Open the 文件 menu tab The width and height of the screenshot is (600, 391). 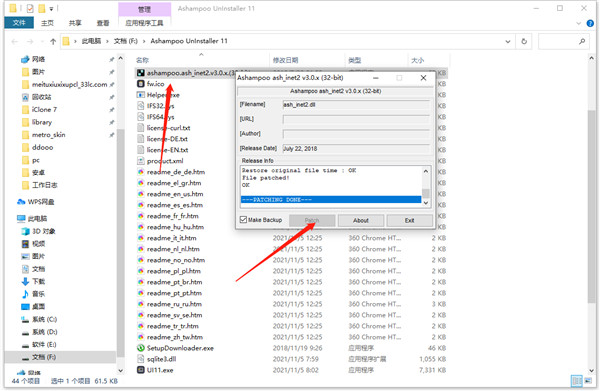[x=19, y=23]
